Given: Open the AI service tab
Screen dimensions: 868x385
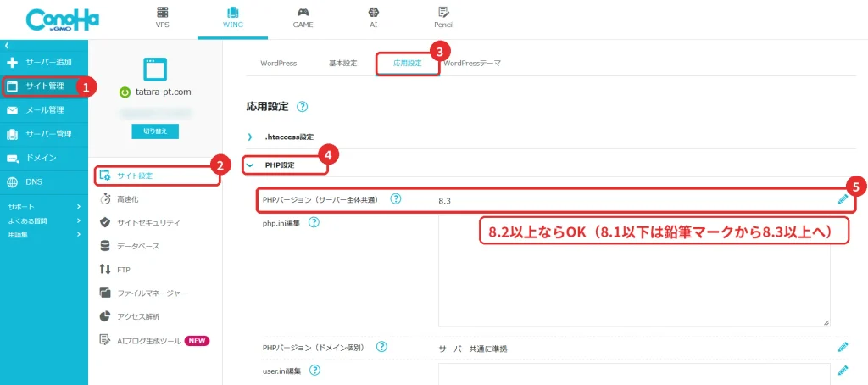Looking at the screenshot, I should pos(373,19).
